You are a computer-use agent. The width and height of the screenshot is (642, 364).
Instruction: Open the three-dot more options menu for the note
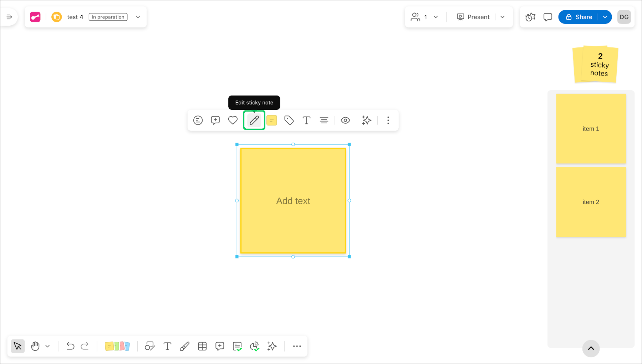(x=388, y=121)
